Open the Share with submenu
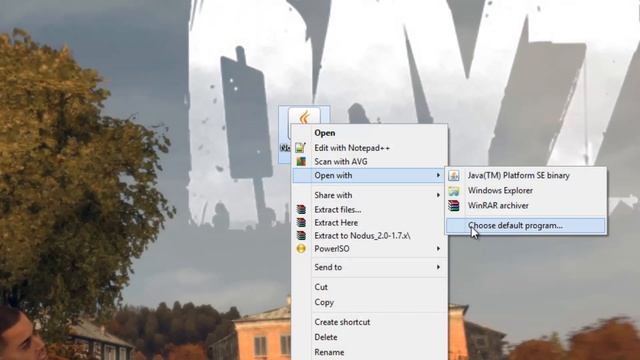The width and height of the screenshot is (640, 360). click(x=369, y=195)
